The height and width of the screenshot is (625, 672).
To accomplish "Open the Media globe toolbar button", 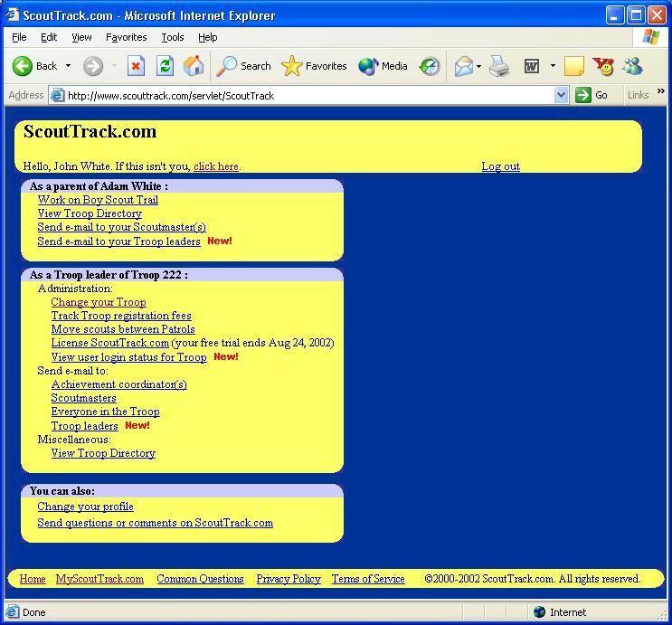I will pos(383,66).
